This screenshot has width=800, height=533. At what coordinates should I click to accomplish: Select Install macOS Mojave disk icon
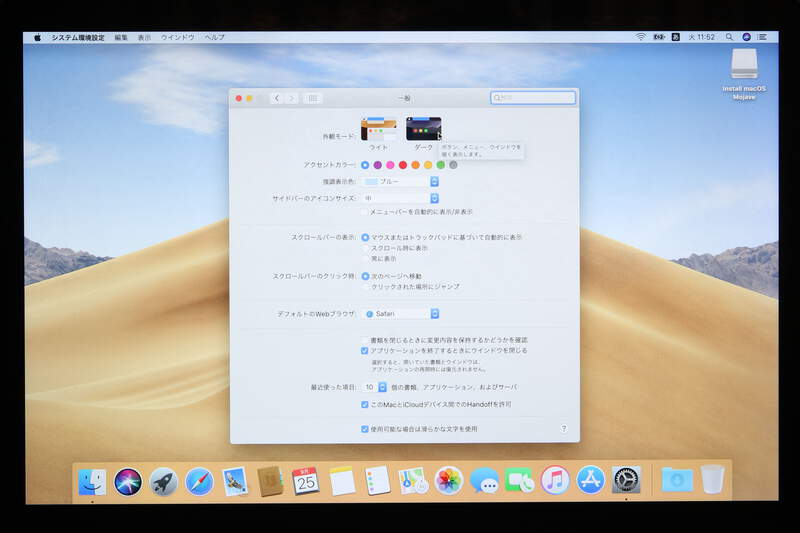coord(744,64)
